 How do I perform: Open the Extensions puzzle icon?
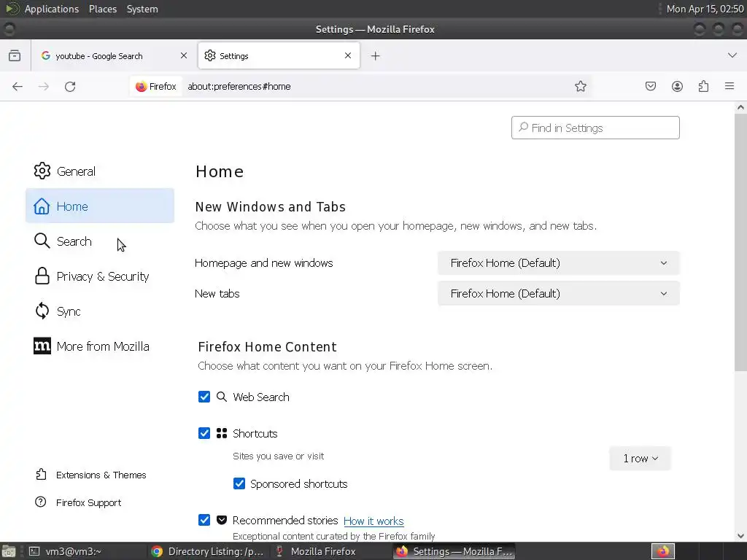click(x=703, y=87)
